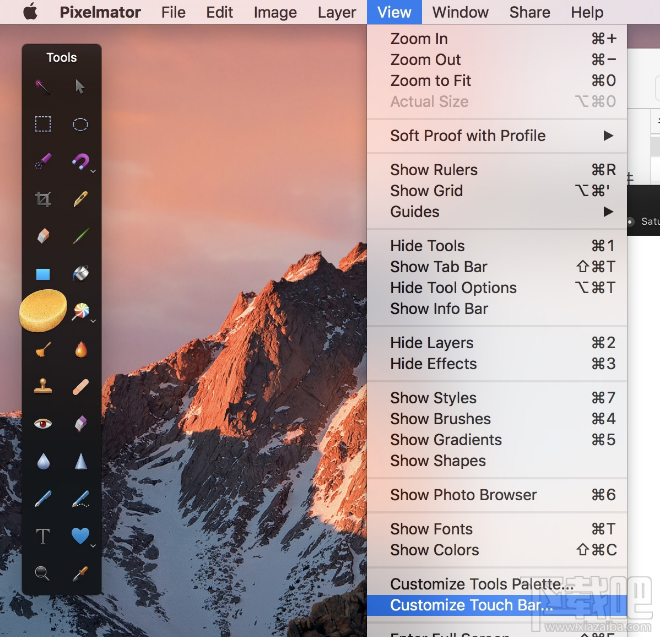The height and width of the screenshot is (637, 660).
Task: Open the Image menu
Action: (x=275, y=12)
